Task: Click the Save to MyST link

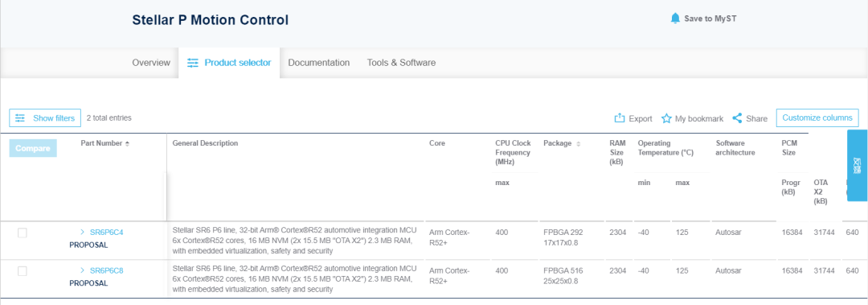Action: pyautogui.click(x=710, y=19)
